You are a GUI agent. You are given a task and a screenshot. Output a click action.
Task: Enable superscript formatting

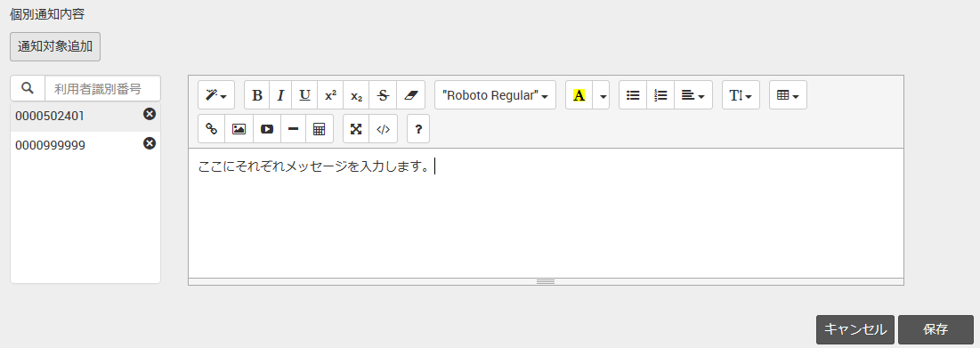330,95
